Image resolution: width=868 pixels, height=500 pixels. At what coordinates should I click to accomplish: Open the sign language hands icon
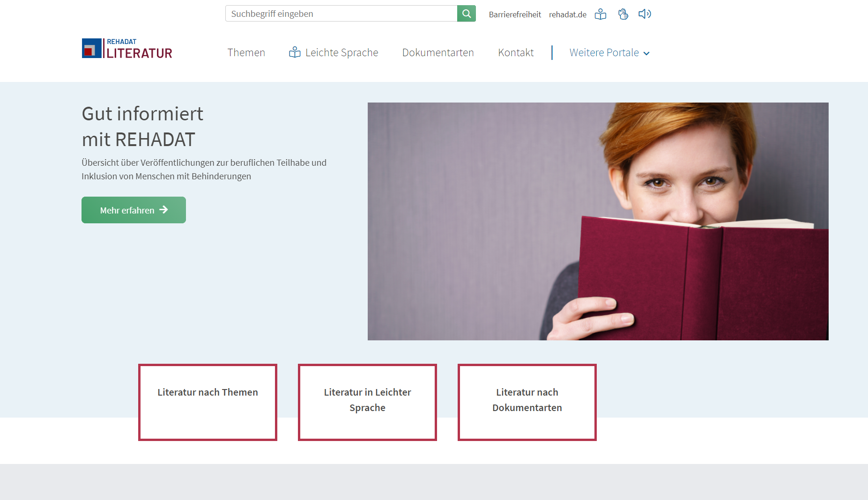point(623,14)
